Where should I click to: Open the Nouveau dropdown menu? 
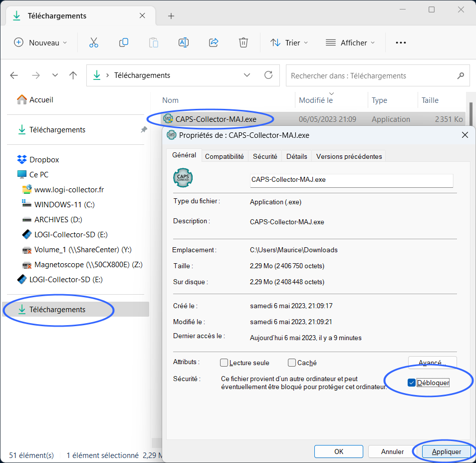coord(40,42)
